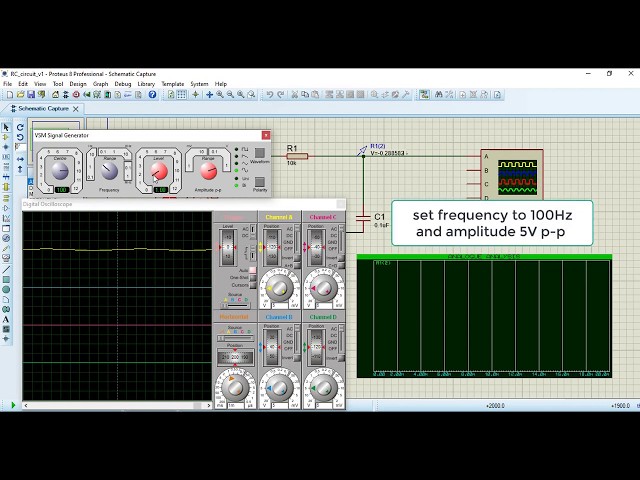Click the Pan/center view blue cross icon

tap(209, 95)
